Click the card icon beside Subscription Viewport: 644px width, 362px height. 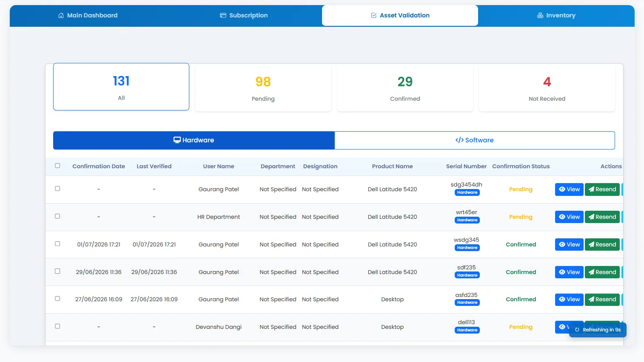pyautogui.click(x=223, y=15)
